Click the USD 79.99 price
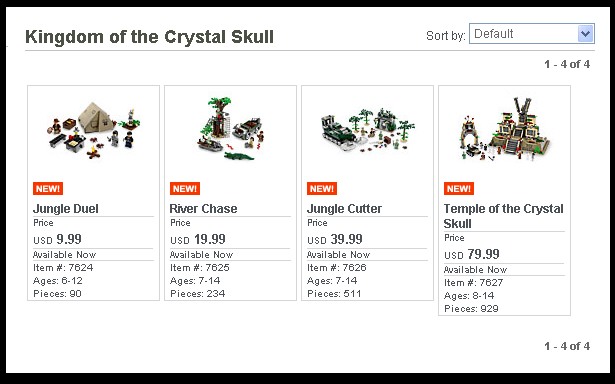615x384 pixels. tap(471, 254)
